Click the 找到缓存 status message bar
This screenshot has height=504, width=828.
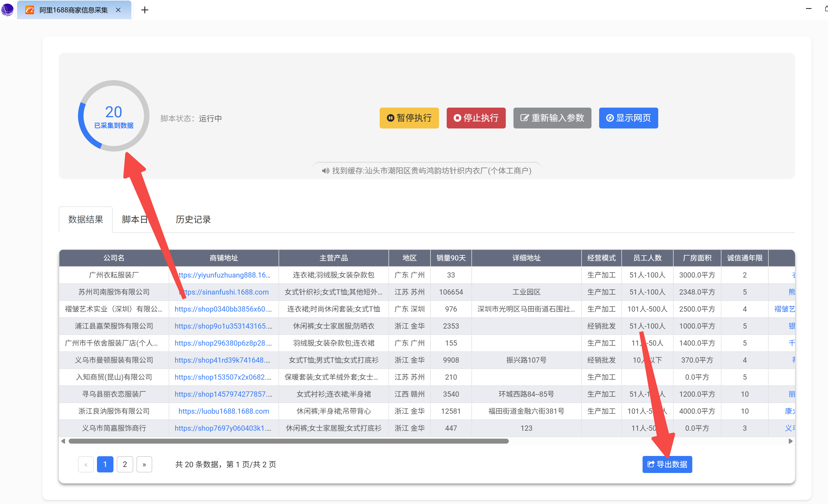pos(427,170)
